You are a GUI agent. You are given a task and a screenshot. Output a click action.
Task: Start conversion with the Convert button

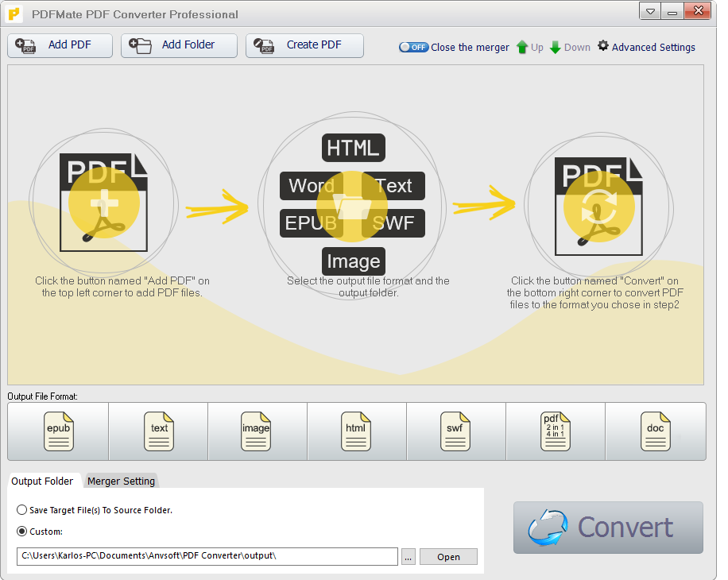point(608,528)
